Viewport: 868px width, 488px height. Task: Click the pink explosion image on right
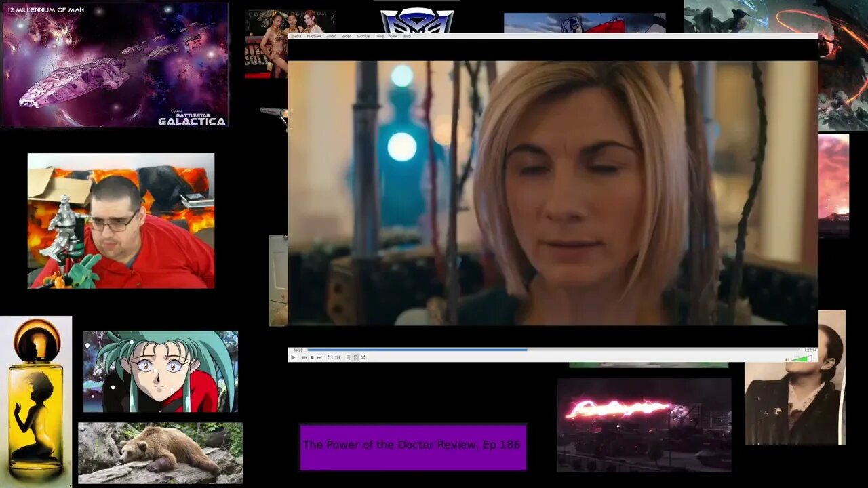[x=833, y=184]
